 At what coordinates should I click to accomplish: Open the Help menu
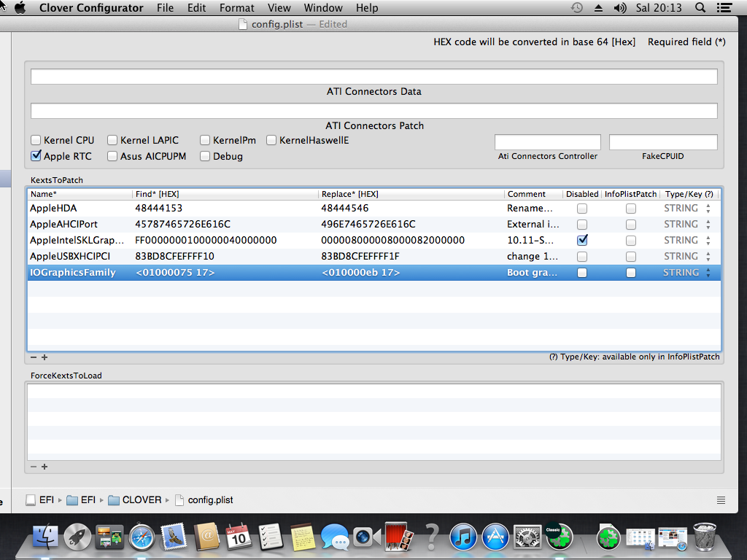(x=367, y=8)
